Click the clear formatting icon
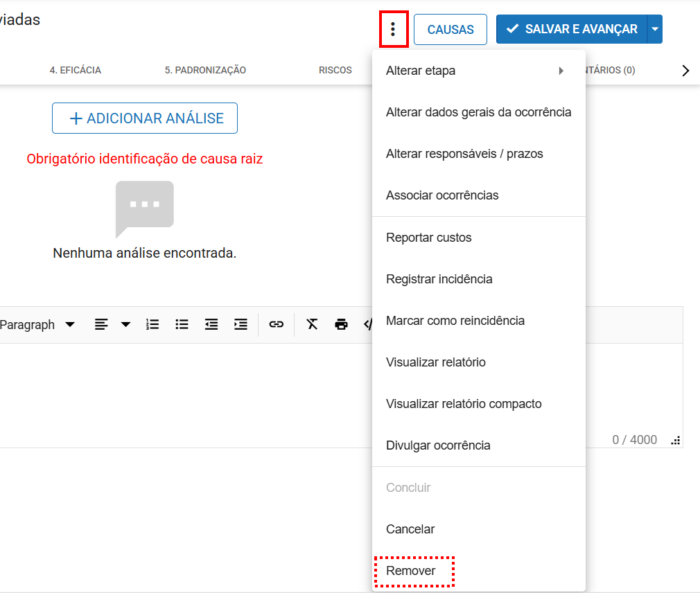The width and height of the screenshot is (700, 593). point(312,324)
